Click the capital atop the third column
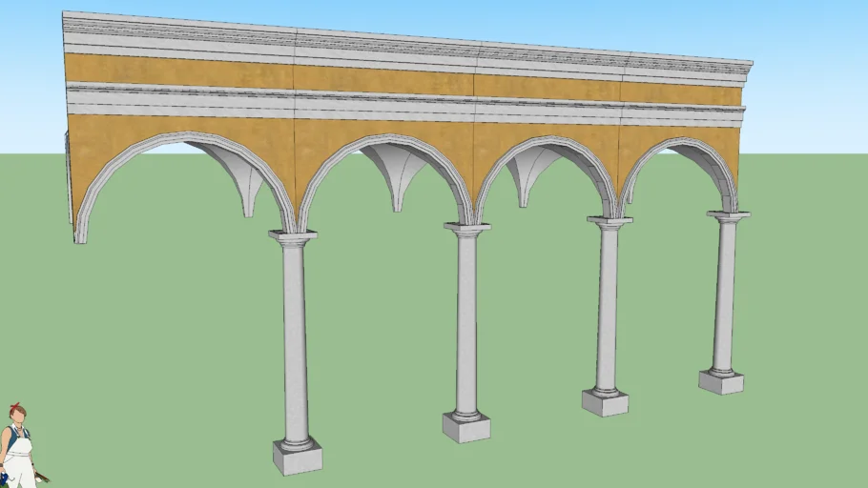868x488 pixels. (610, 223)
